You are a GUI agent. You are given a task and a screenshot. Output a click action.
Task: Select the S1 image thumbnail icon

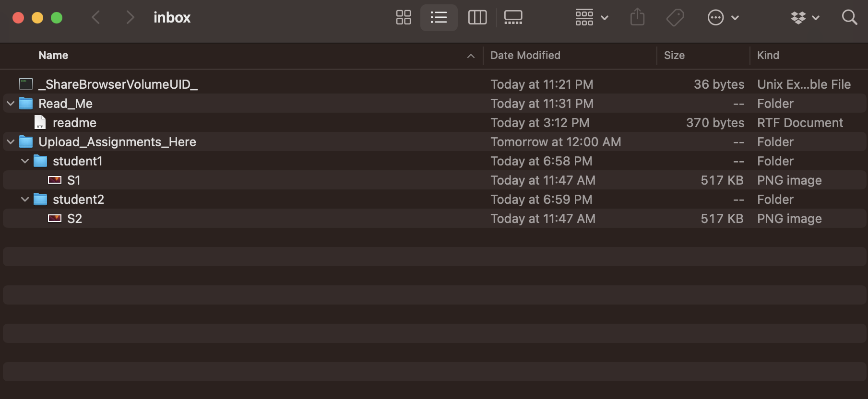55,180
